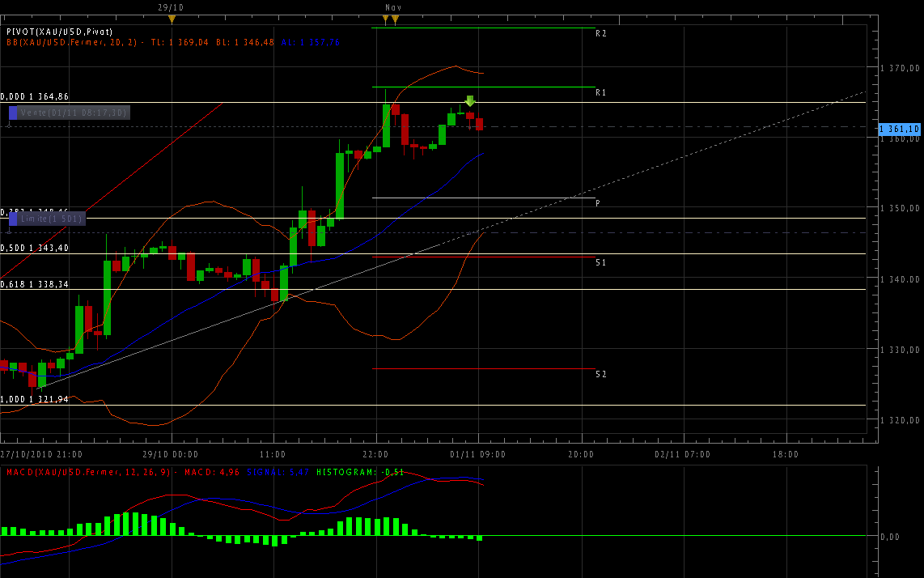Click the blue square on Limite order
This screenshot has width=924, height=578.
coord(13,219)
